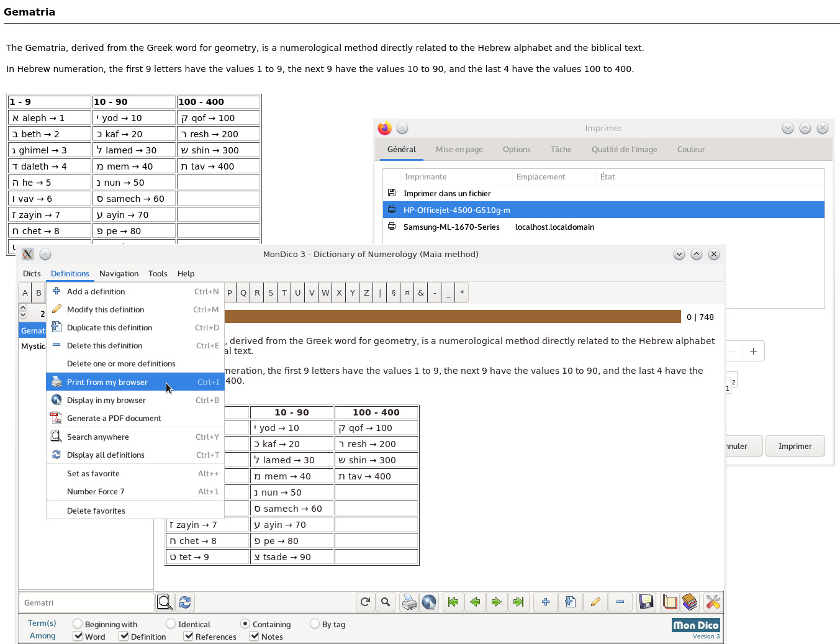The image size is (840, 644).
Task: Open the Dicts menu
Action: [32, 273]
